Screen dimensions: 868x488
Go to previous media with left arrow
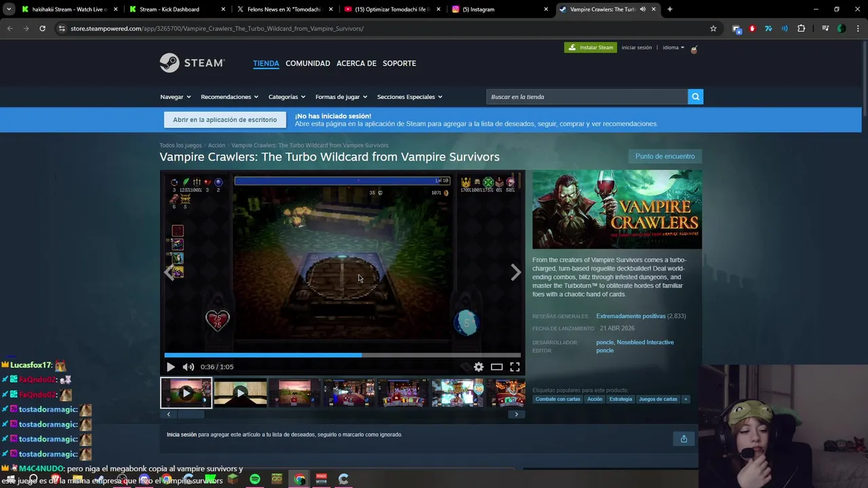click(170, 272)
